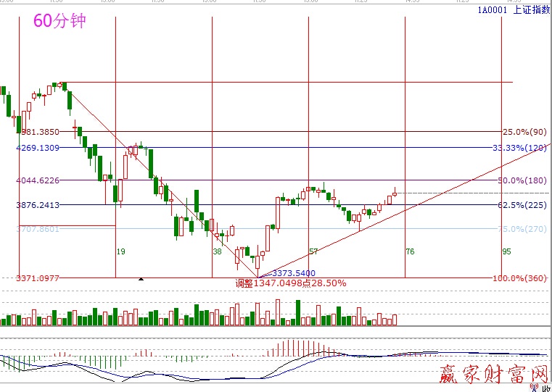
Task: Select the 上证指数 index name
Action: [x=531, y=9]
